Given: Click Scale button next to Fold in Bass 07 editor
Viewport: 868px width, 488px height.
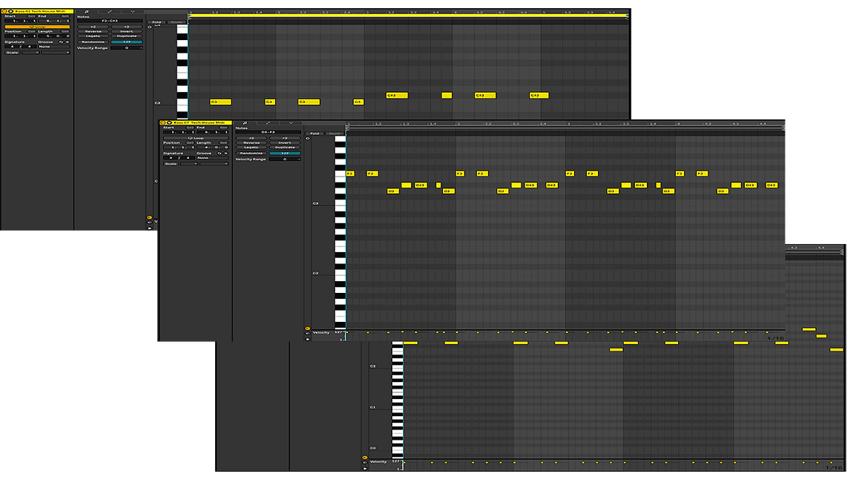Looking at the screenshot, I should (x=335, y=133).
